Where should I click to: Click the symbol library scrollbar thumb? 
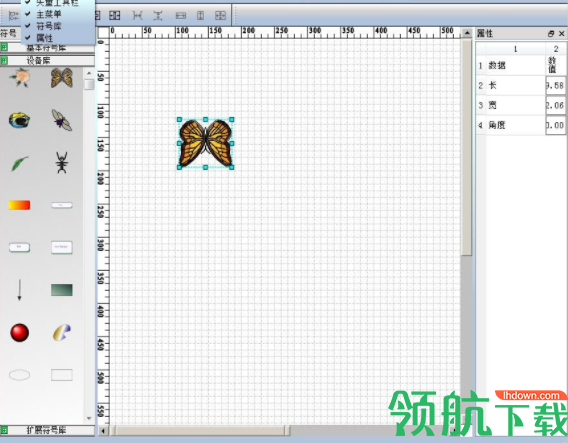click(89, 84)
